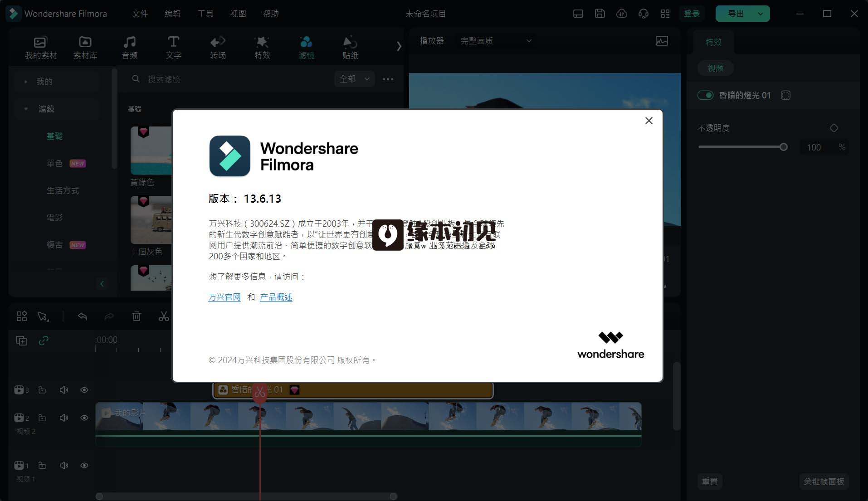The height and width of the screenshot is (501, 868).
Task: Click the cloud upload icon
Action: (x=622, y=14)
